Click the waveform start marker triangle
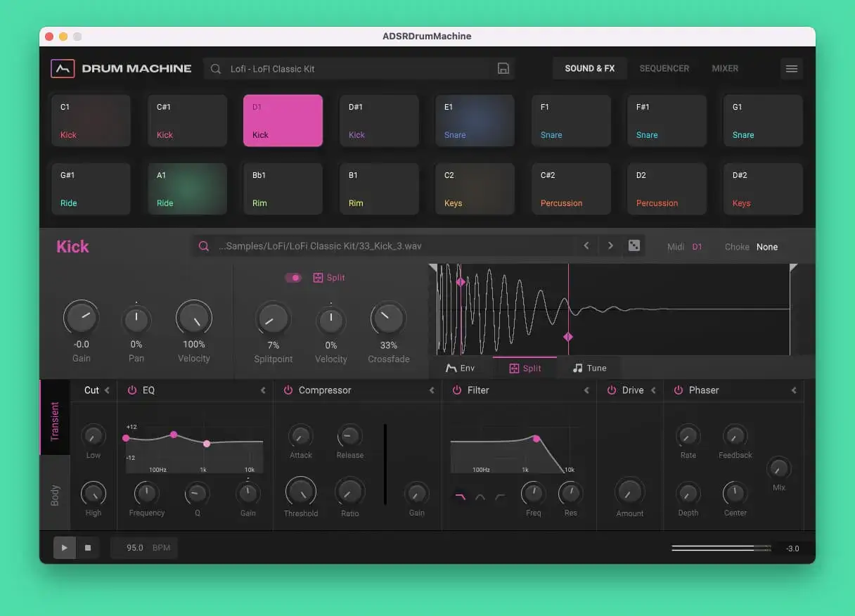855x616 pixels. click(x=433, y=268)
